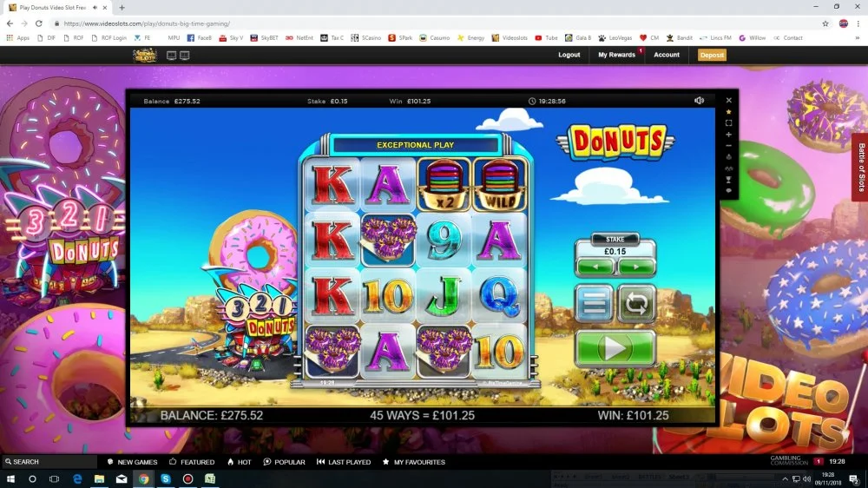Screen dimensions: 868x488
Task: Open the Account page
Action: pyautogui.click(x=667, y=55)
